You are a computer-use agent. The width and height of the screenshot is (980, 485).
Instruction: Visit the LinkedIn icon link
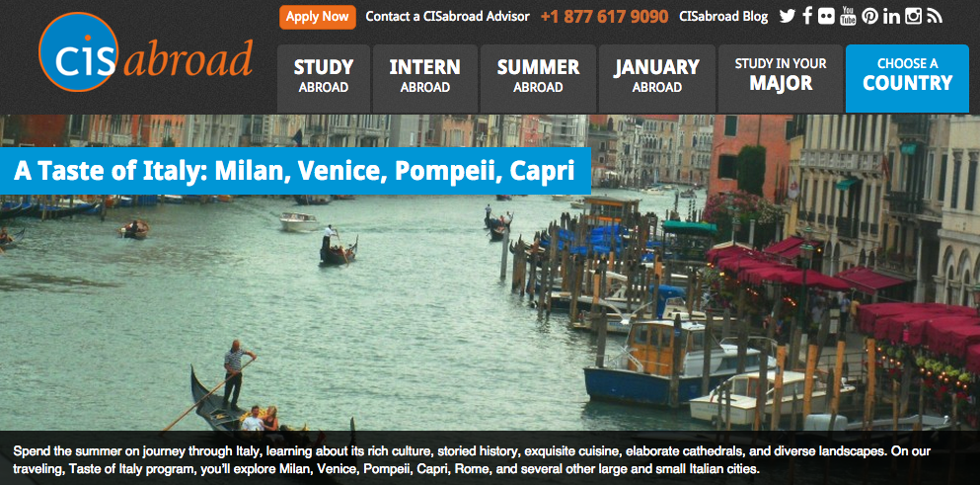891,16
